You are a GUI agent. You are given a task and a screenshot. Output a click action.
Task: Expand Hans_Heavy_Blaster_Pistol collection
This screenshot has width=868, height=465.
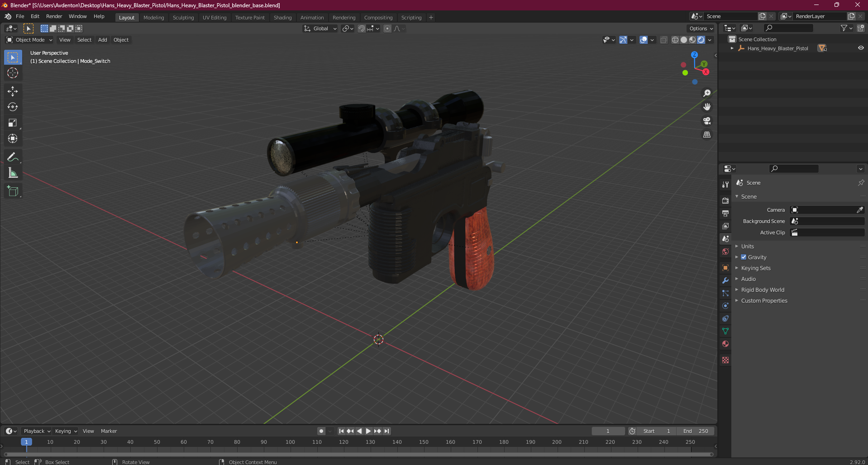[732, 48]
